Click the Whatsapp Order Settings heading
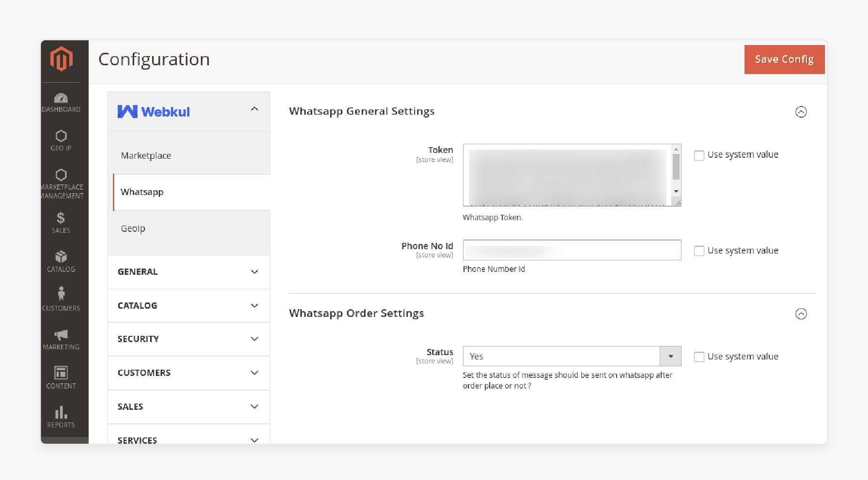Screen dimensions: 868x480 click(x=356, y=314)
